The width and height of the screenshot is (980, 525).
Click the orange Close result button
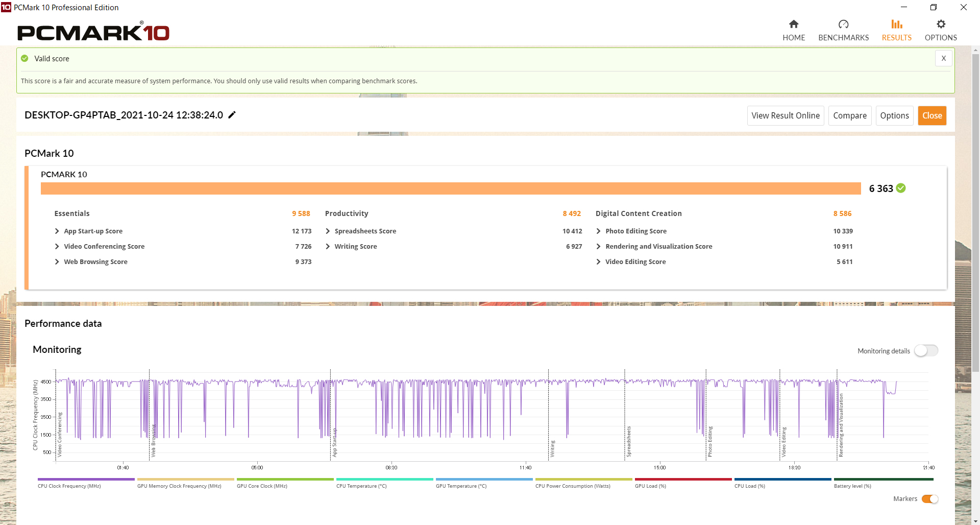pos(932,116)
